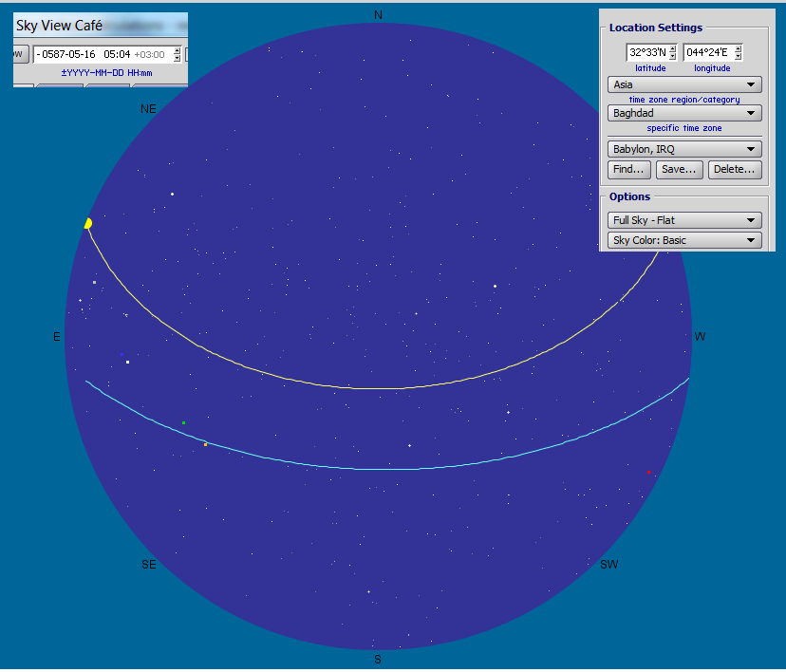The image size is (786, 672).
Task: Click the date/time stepper up arrow
Action: pos(177,50)
